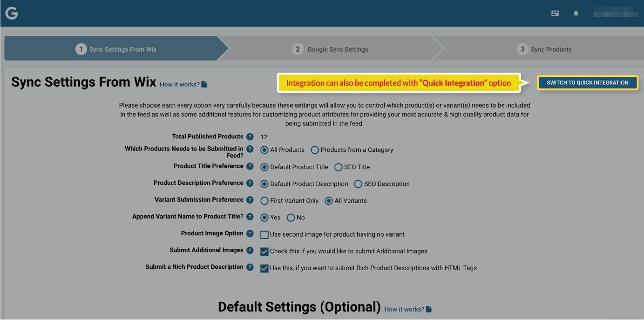Click the Default Settings (Optional) heading
644x320 pixels.
pyautogui.click(x=299, y=307)
